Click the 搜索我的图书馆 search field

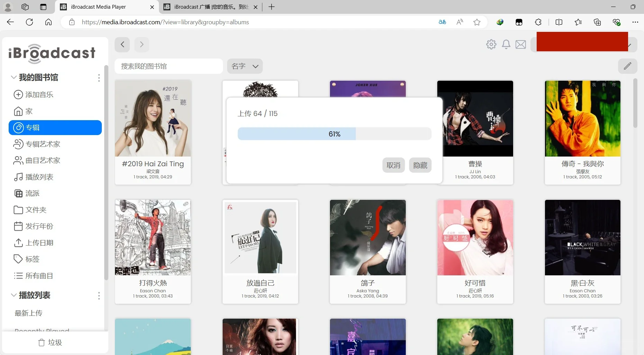point(169,66)
